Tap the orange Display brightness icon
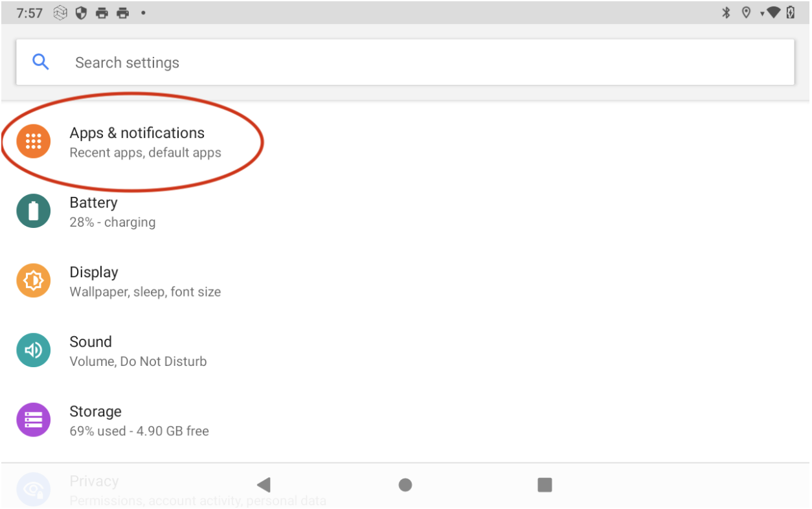Screen dimensions: 812x509 coord(33,280)
